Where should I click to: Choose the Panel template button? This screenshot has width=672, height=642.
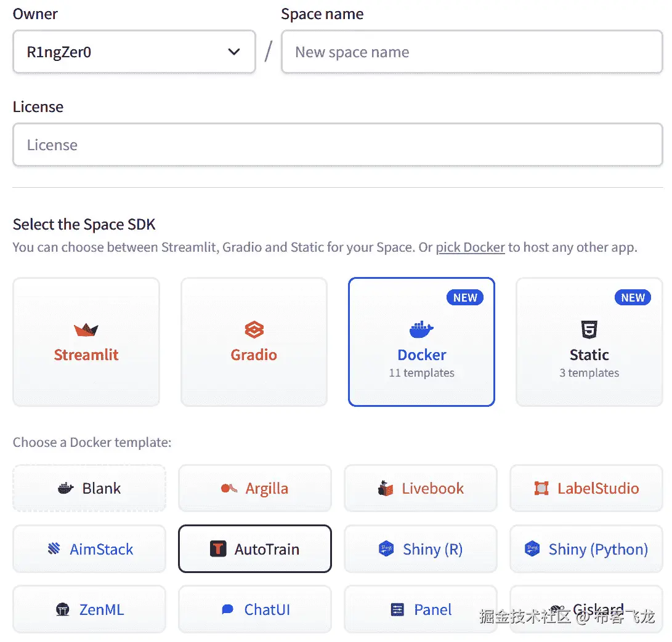point(421,609)
